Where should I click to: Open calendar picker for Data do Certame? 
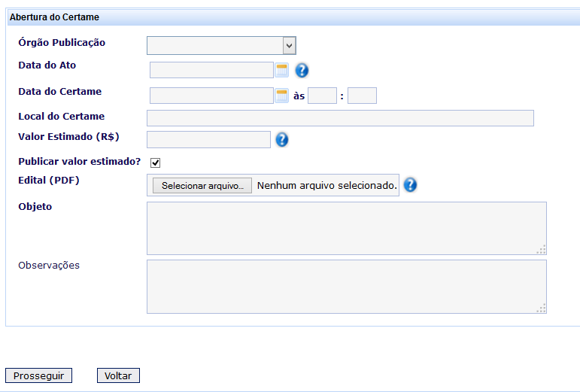[282, 96]
